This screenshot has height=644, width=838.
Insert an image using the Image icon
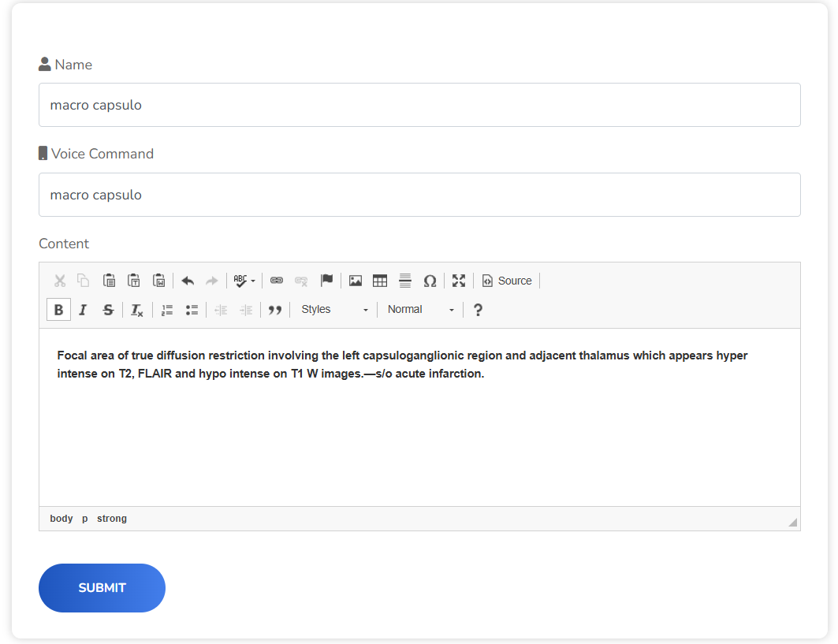[356, 281]
